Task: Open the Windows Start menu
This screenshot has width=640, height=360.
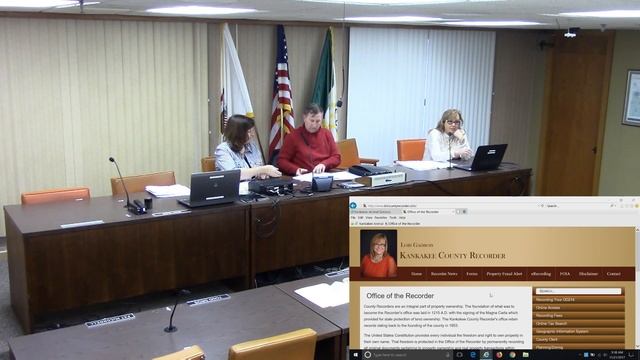Action: (x=356, y=355)
